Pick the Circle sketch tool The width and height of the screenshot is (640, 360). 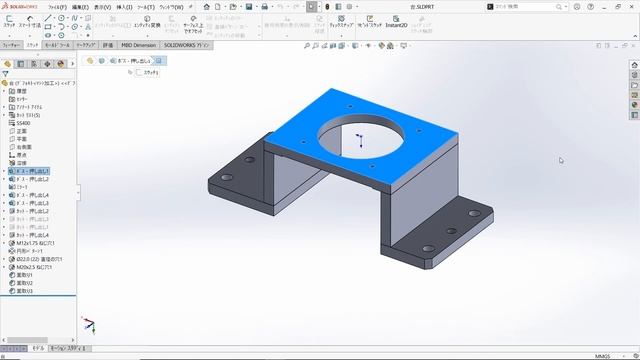pos(61,18)
